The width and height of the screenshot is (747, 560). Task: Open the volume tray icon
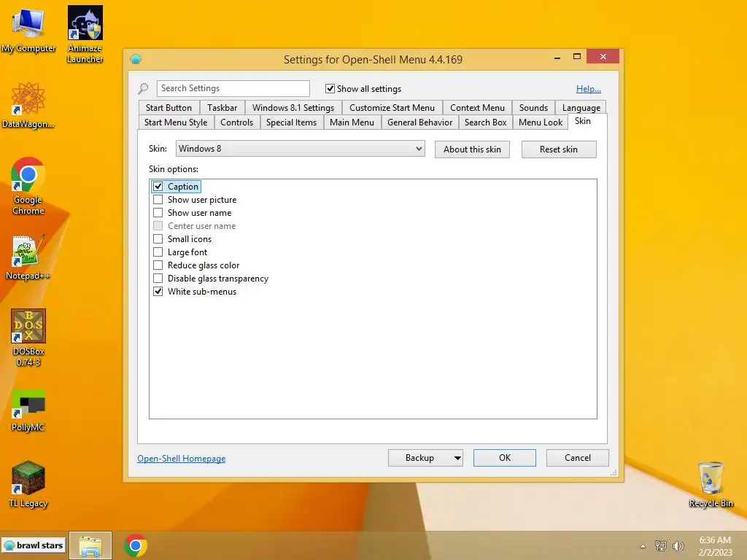point(678,545)
